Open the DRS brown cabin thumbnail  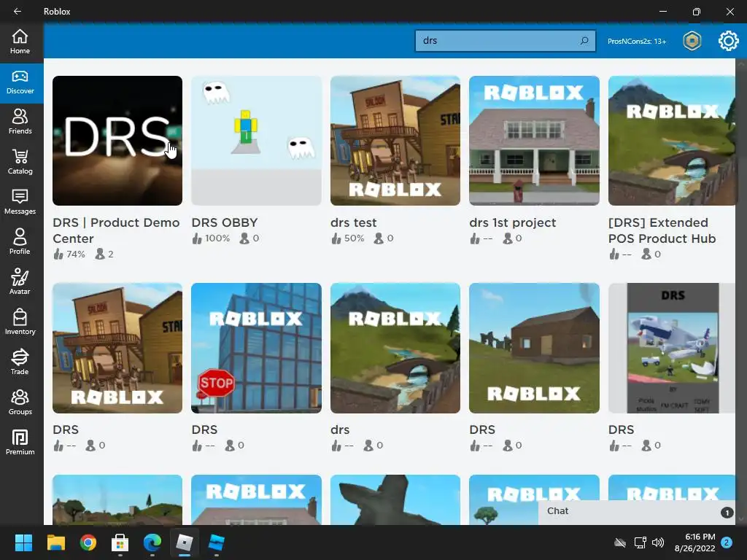(534, 348)
